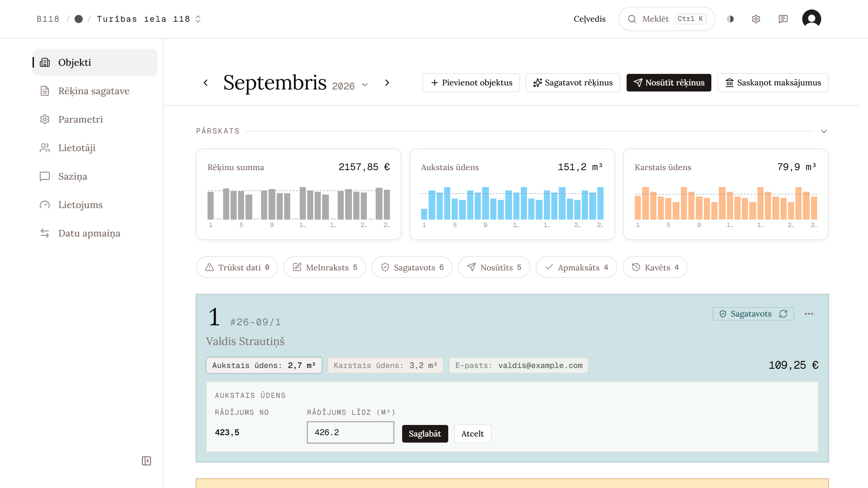868x488 pixels.
Task: Open the year 2026 dropdown chevron
Action: (365, 85)
